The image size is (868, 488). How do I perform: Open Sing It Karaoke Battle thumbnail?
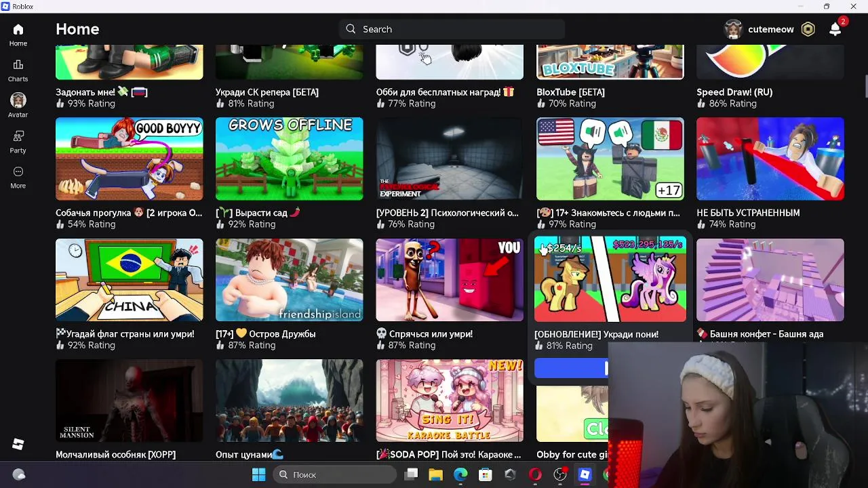pyautogui.click(x=450, y=401)
